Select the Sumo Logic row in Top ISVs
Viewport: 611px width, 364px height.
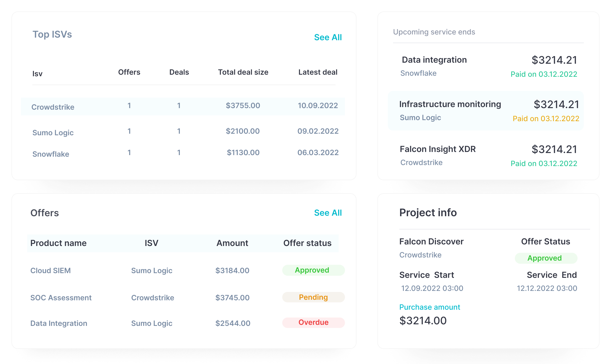click(x=53, y=133)
